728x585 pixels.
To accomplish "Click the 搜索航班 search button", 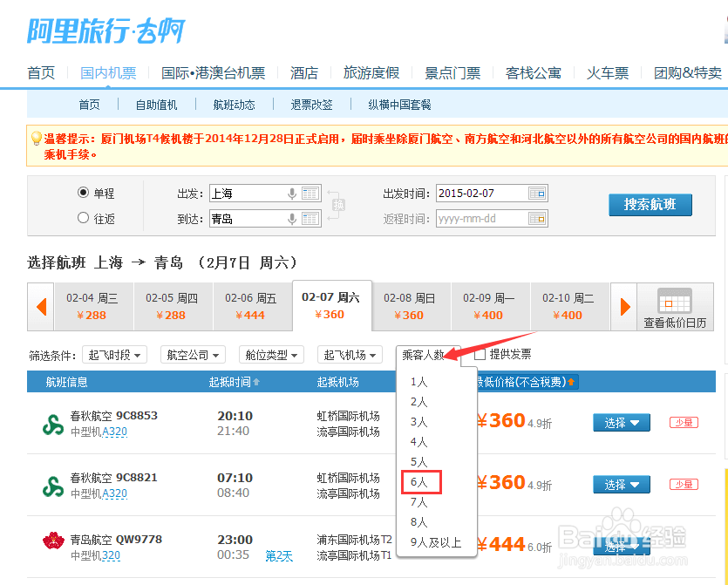I will coord(650,205).
